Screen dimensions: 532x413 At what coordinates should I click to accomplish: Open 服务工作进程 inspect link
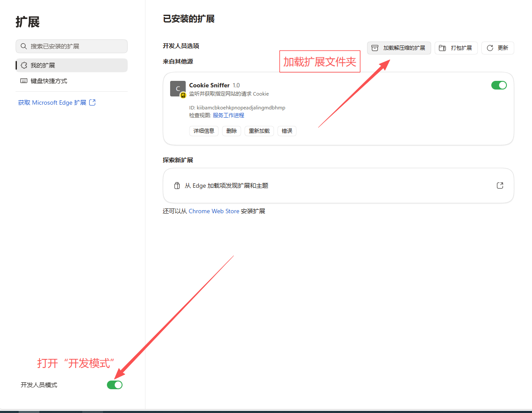pos(229,115)
